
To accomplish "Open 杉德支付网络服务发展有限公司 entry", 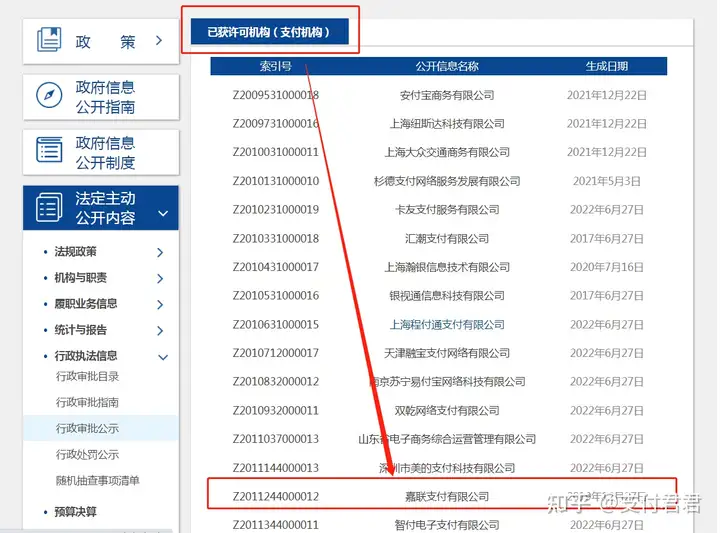I will pyautogui.click(x=447, y=181).
